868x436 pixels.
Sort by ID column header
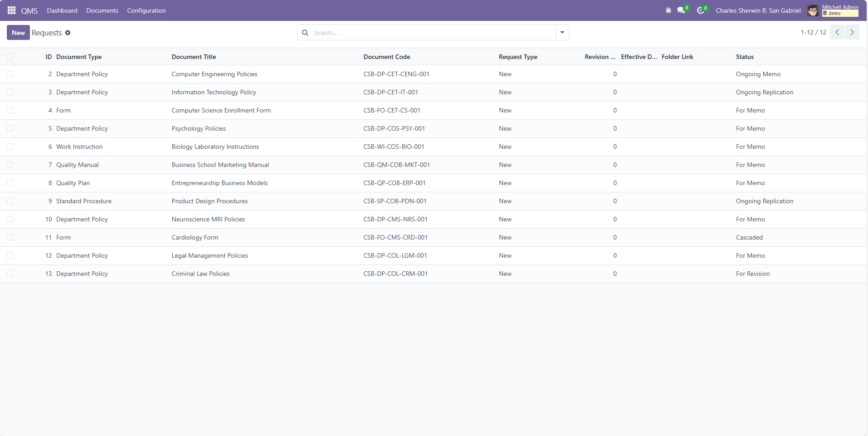coord(49,57)
